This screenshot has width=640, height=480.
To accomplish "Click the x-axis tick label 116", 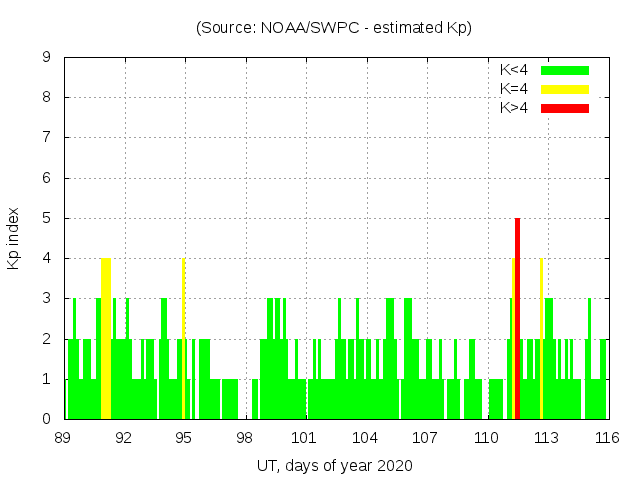I will (x=606, y=438).
